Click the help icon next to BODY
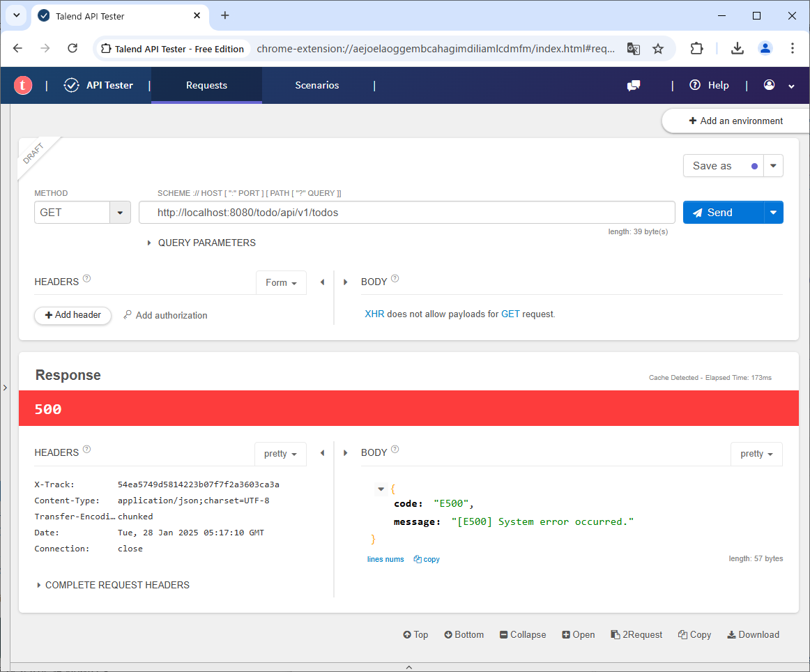Screen dimensions: 810x672 coord(395,279)
